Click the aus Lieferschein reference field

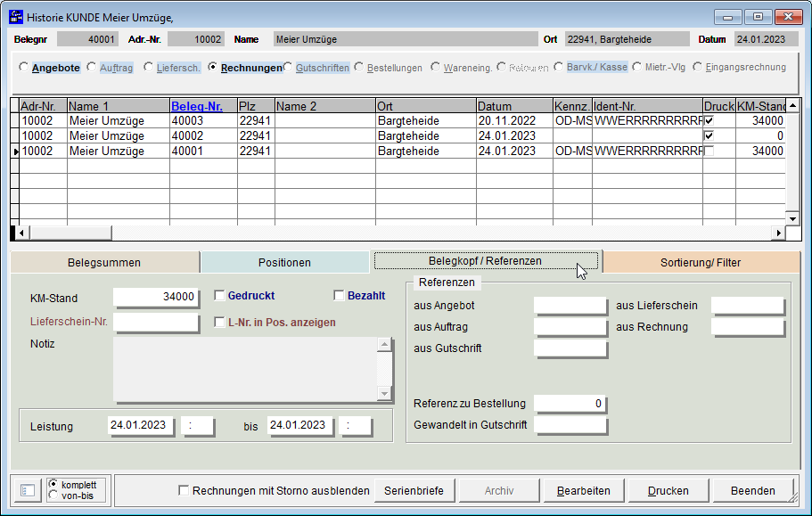point(748,306)
